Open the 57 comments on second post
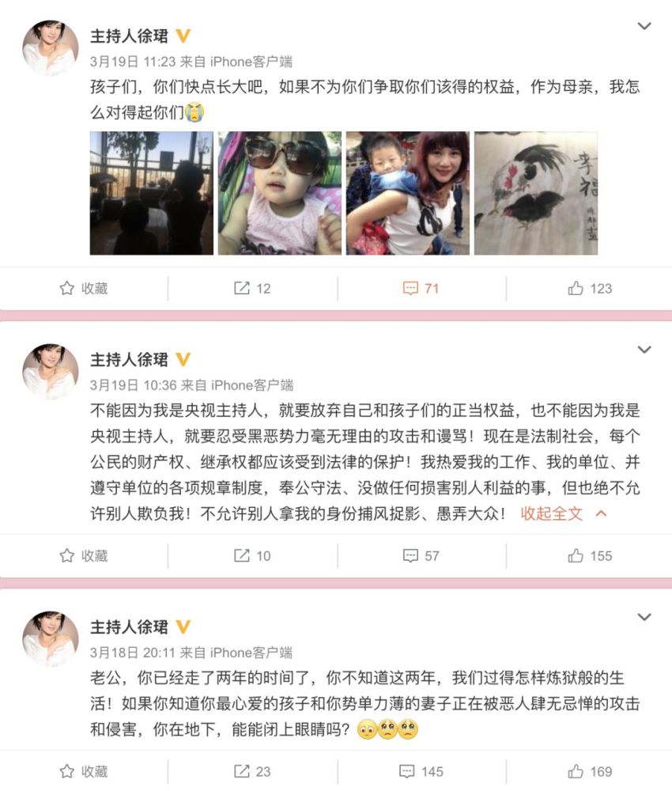 tap(421, 556)
